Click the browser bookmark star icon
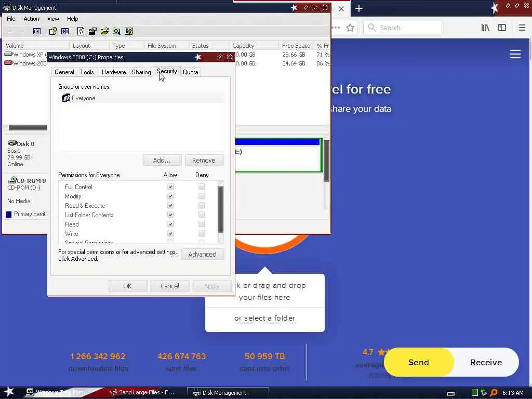The height and width of the screenshot is (399, 532). 350,28
